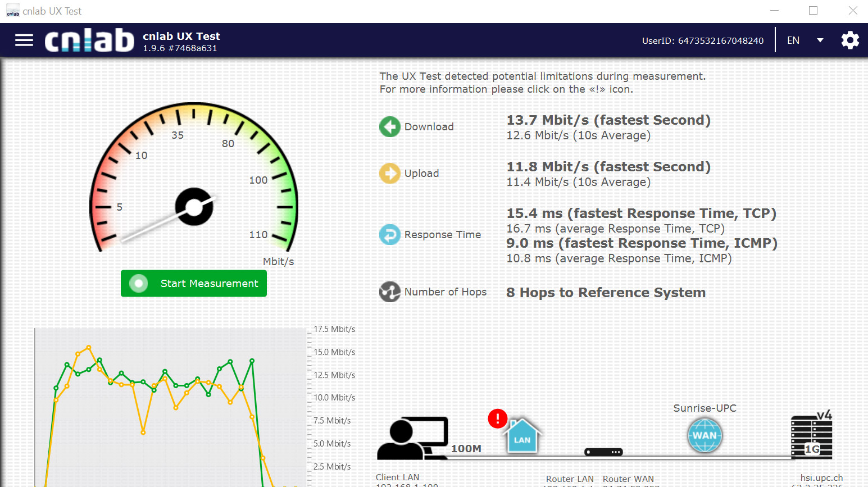Select the LAN house icon
This screenshot has height=487, width=868.
click(521, 436)
